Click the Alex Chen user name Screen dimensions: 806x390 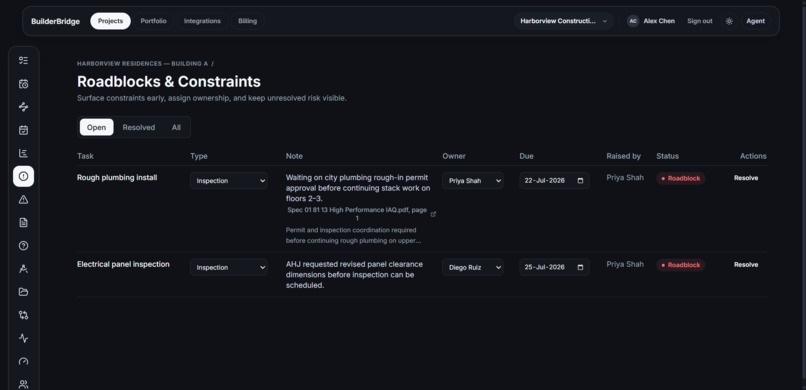coord(659,21)
